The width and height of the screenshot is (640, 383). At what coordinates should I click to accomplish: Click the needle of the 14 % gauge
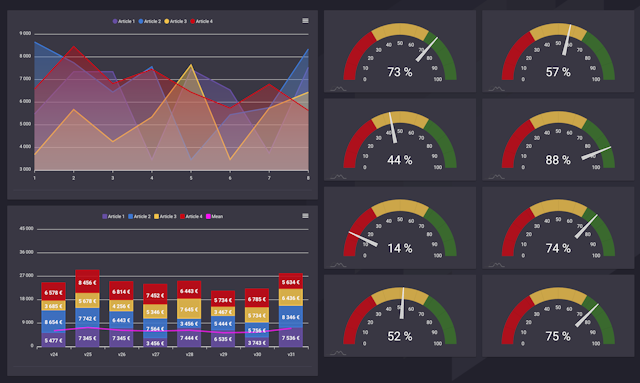(x=363, y=239)
